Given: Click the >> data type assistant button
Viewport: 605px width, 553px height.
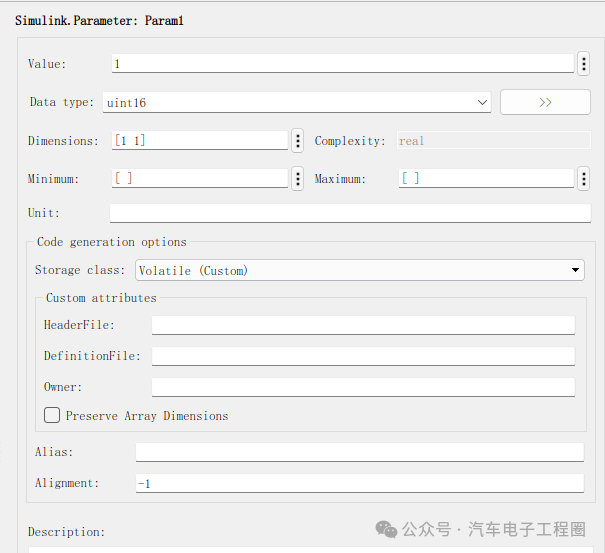Looking at the screenshot, I should point(545,102).
